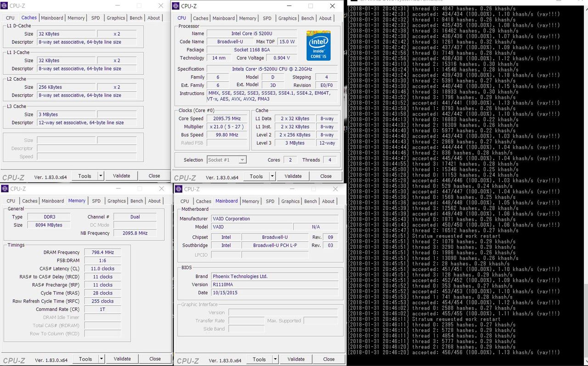Image resolution: width=588 pixels, height=366 pixels.
Task: Open the Bench tab in the Processor window
Action: coord(308,18)
